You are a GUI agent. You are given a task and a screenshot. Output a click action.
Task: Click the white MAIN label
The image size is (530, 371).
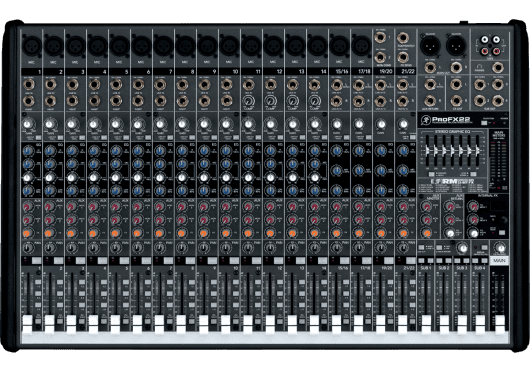499,261
